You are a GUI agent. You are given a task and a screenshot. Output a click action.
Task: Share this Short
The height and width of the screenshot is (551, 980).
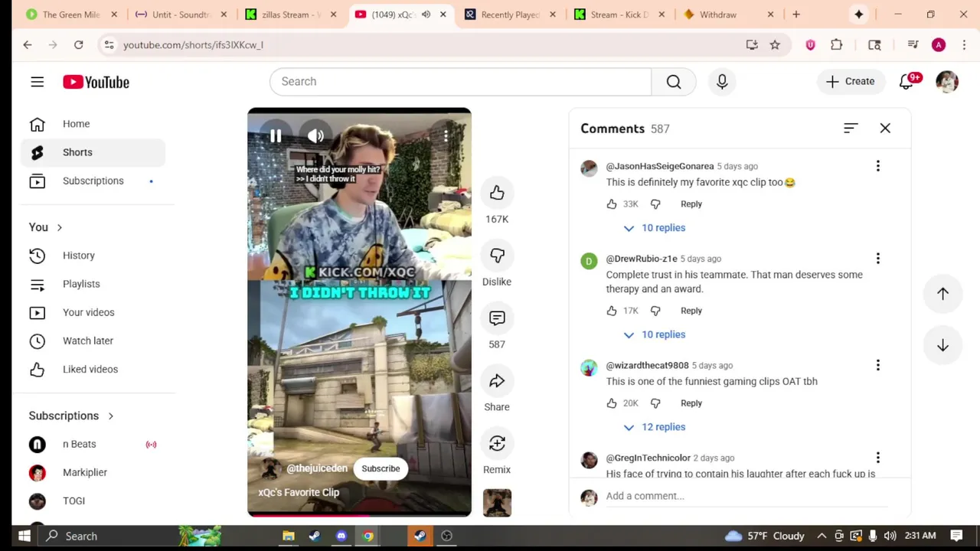coord(497,381)
